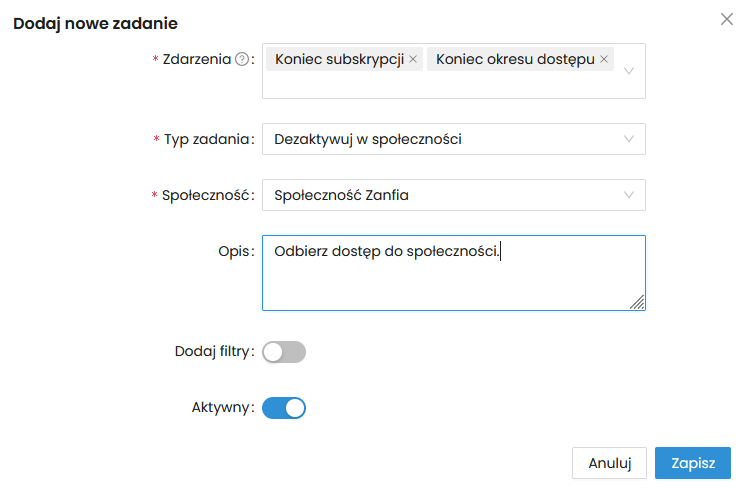Click the Dezaktywuj w społeczności value
The image size is (746, 494).
368,139
